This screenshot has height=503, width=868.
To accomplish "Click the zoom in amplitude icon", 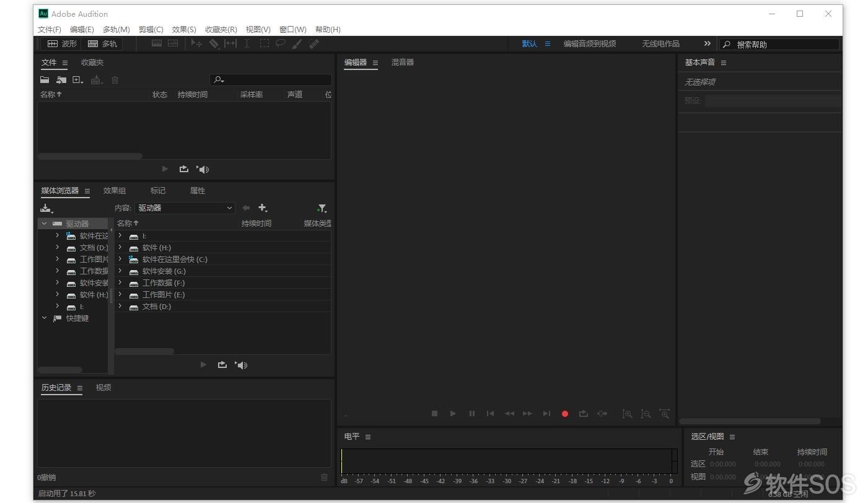I will pyautogui.click(x=627, y=414).
